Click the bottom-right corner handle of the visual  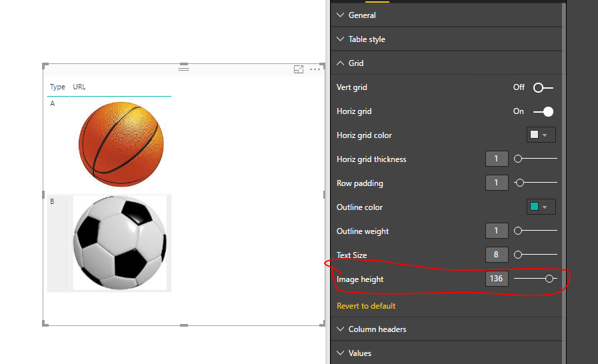322,323
